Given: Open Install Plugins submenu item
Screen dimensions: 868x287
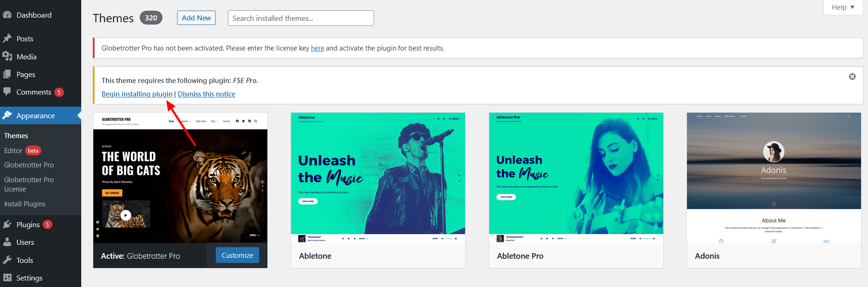Looking at the screenshot, I should click(25, 204).
